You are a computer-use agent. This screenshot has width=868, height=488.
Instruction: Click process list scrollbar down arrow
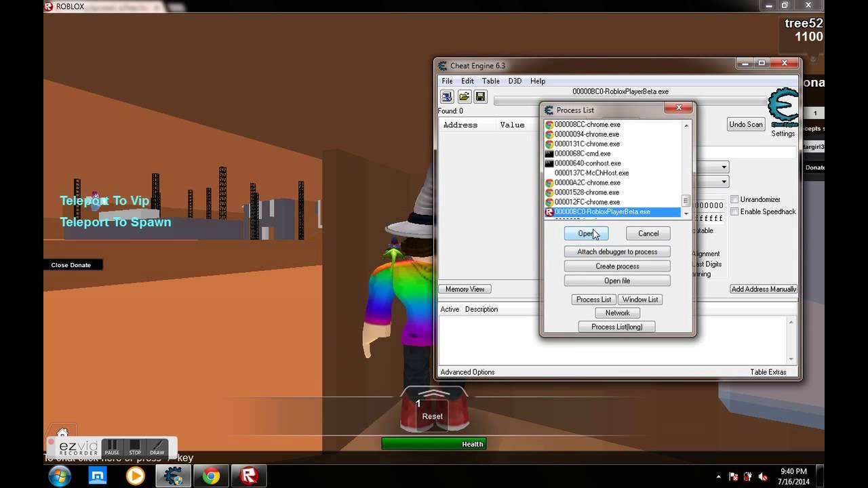tap(686, 213)
